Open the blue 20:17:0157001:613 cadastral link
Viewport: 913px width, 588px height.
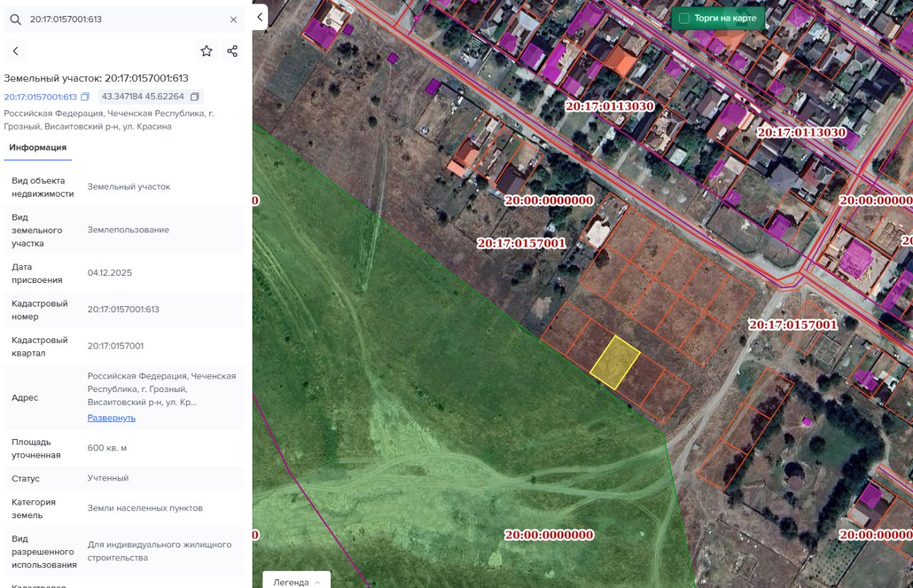pos(40,97)
